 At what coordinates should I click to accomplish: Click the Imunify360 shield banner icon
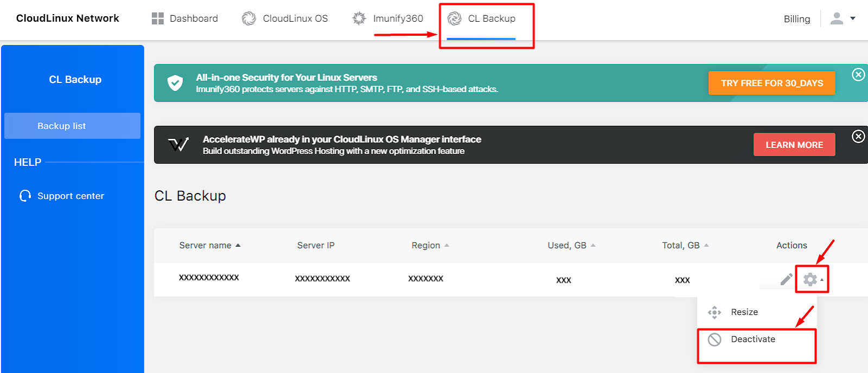[175, 83]
